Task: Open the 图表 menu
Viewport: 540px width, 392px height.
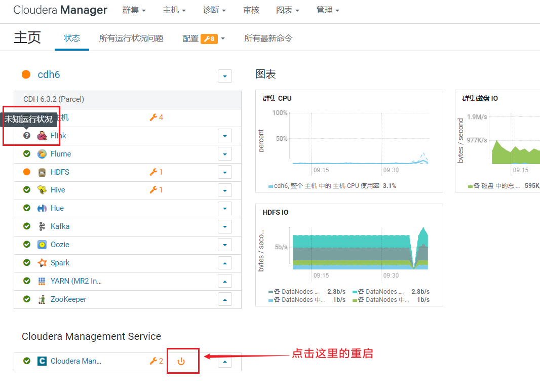Action: click(288, 10)
